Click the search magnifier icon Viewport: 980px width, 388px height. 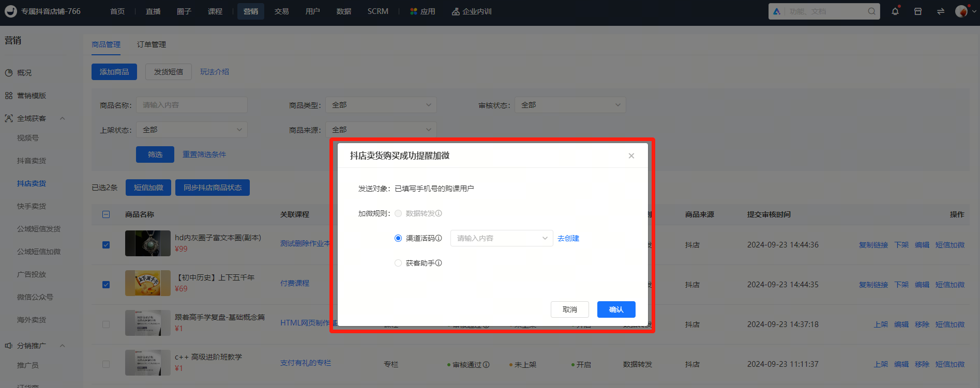tap(871, 11)
